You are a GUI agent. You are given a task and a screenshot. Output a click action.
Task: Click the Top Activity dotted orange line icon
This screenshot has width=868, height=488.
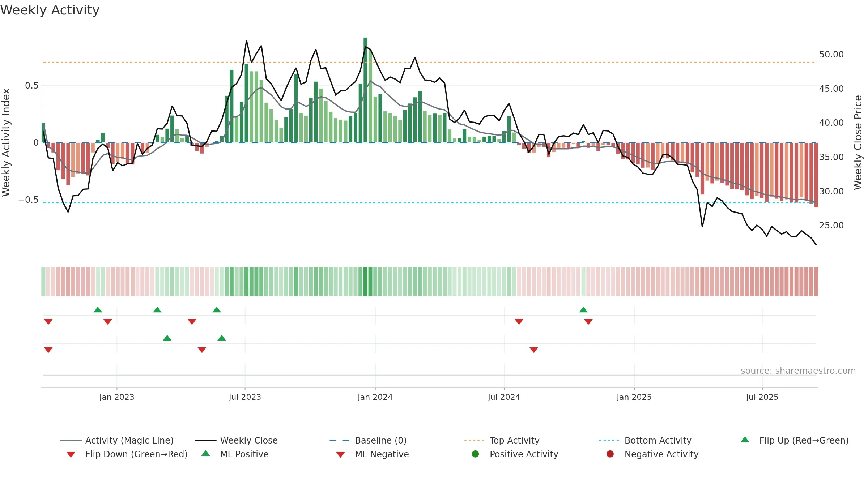point(474,440)
